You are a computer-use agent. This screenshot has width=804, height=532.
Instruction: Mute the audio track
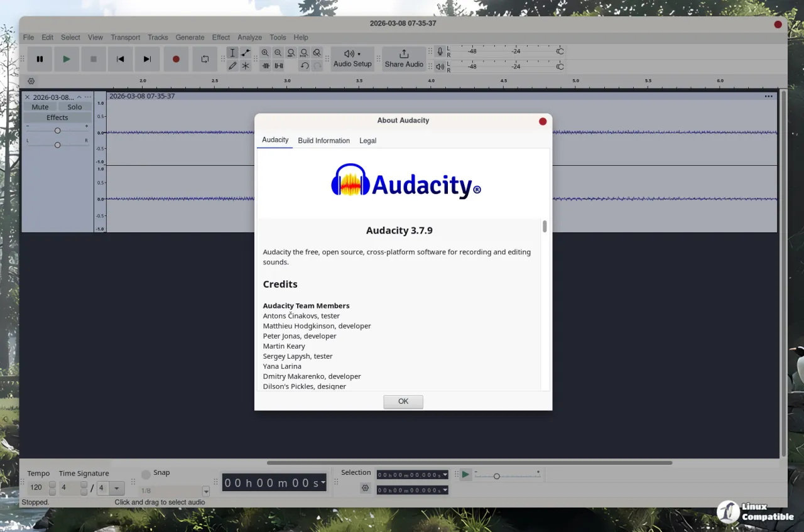point(40,107)
